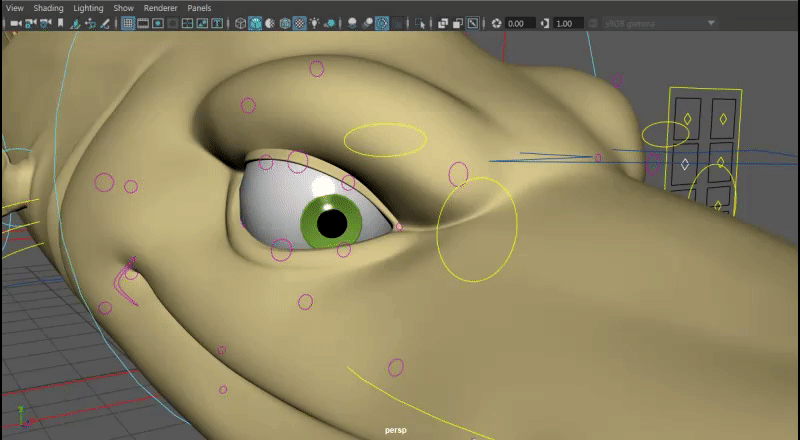Click the Use Default Material icon
This screenshot has height=440, width=800.
coord(270,23)
